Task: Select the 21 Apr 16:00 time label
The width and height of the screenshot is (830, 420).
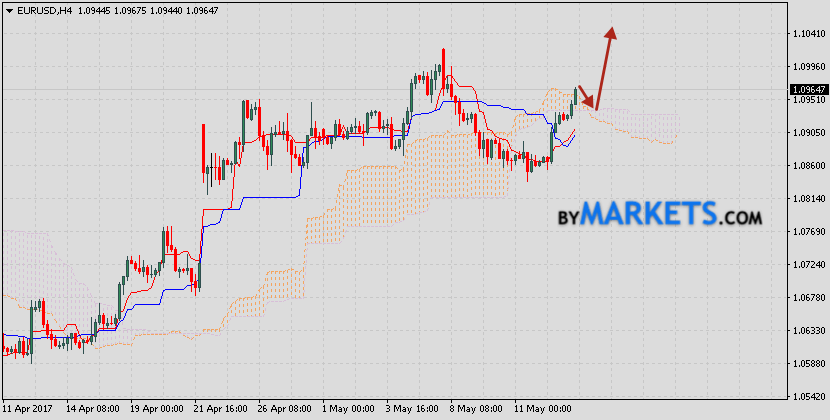Action: tap(220, 409)
